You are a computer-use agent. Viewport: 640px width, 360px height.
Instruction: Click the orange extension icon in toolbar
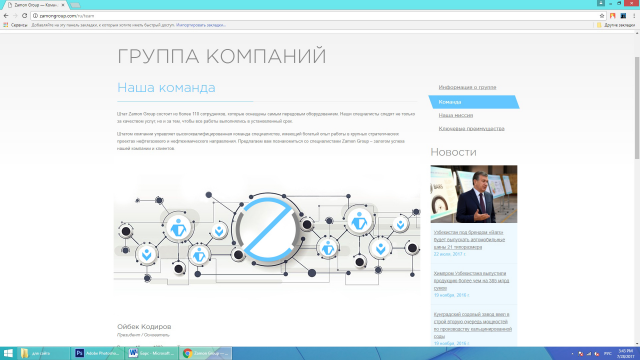[x=613, y=16]
